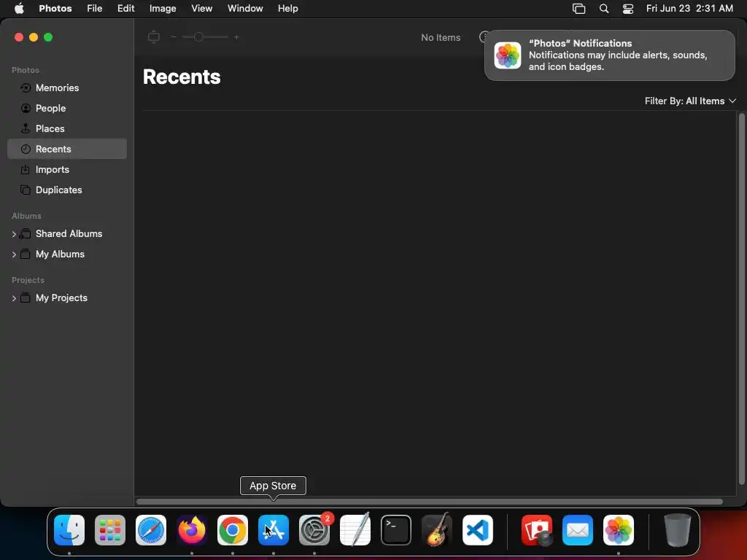Open the View menu
Screen dimensions: 747x560
tap(201, 9)
